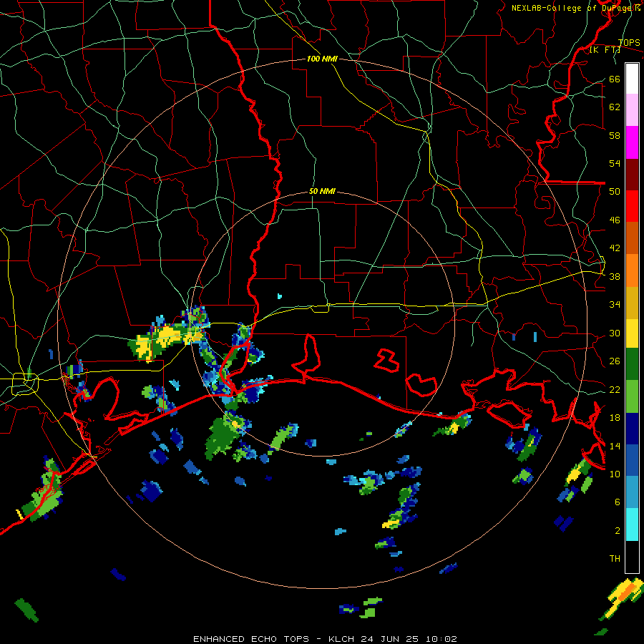The width and height of the screenshot is (644, 644).
Task: Select the cyan swatch near the scale bottom
Action: coord(632,525)
